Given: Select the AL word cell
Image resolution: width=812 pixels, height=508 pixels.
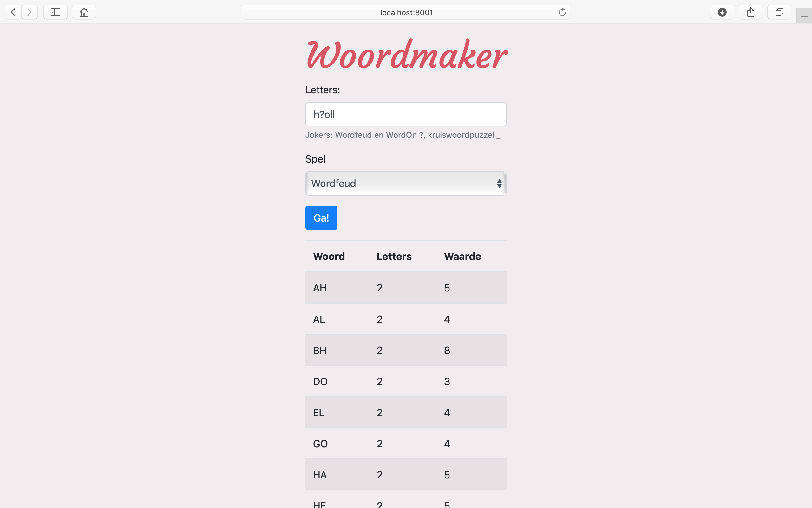Looking at the screenshot, I should point(319,319).
